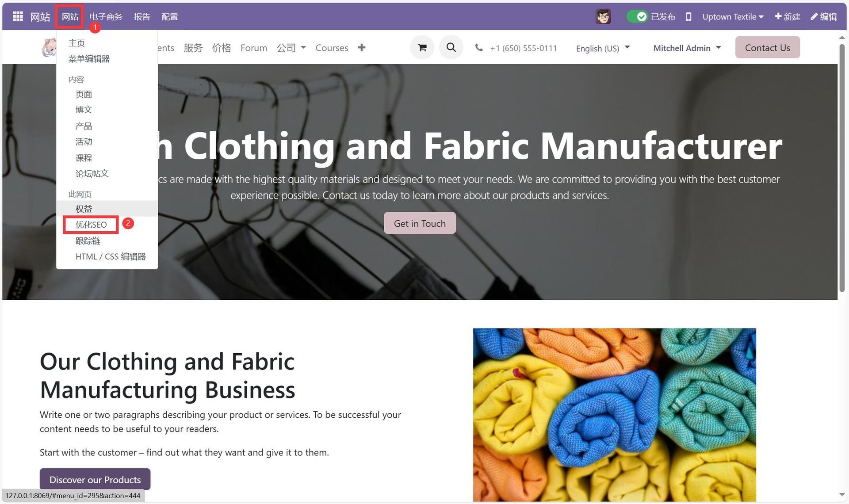
Task: Open the Forum nav link
Action: [x=254, y=48]
